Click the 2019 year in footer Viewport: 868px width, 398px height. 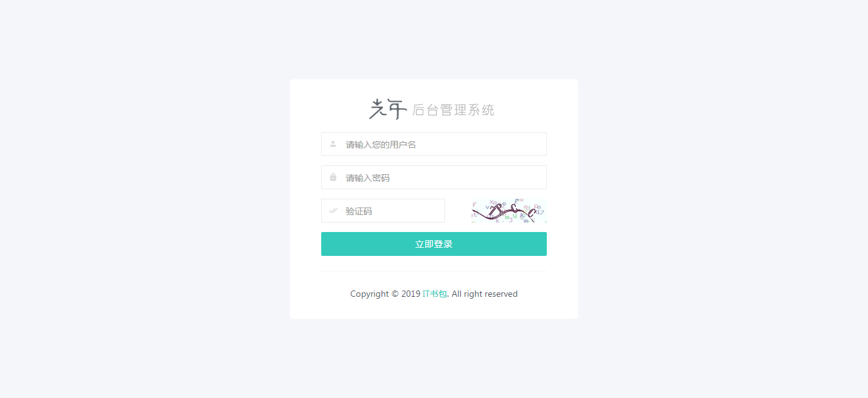click(410, 294)
